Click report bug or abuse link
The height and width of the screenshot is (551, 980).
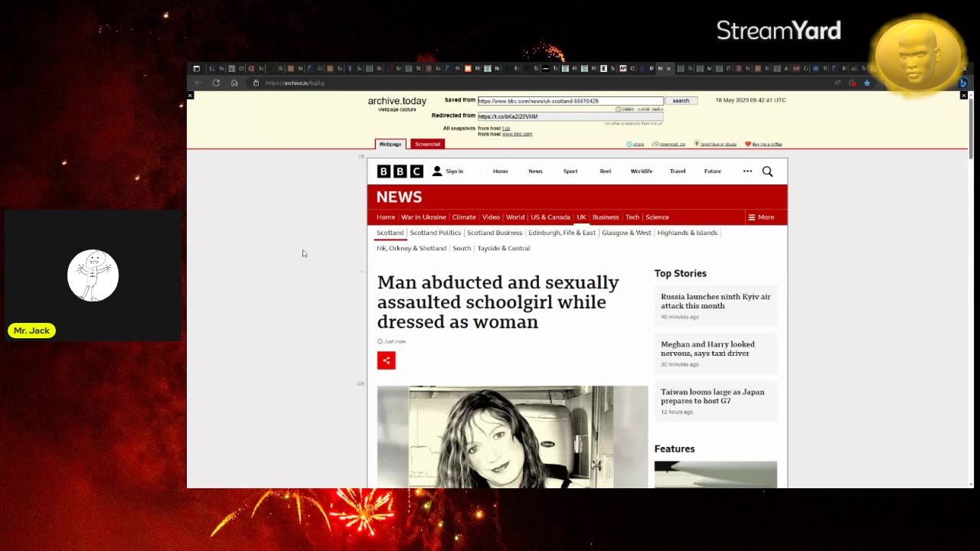pyautogui.click(x=716, y=144)
